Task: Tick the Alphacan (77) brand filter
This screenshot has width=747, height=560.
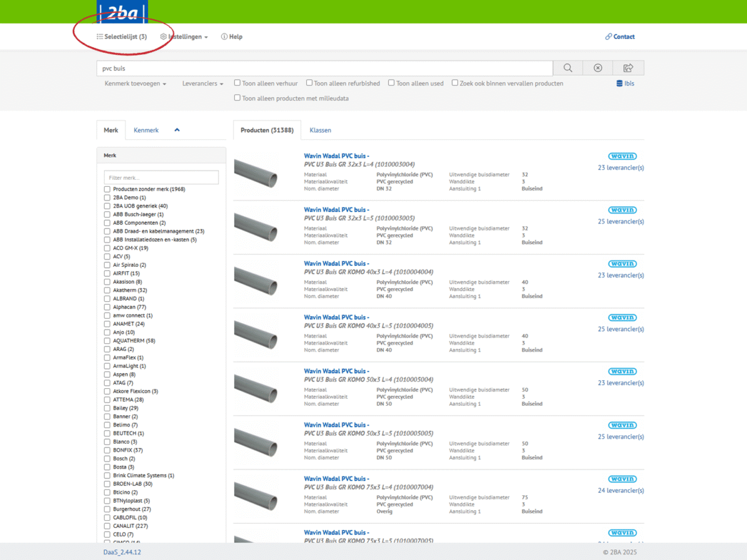Action: click(x=107, y=307)
